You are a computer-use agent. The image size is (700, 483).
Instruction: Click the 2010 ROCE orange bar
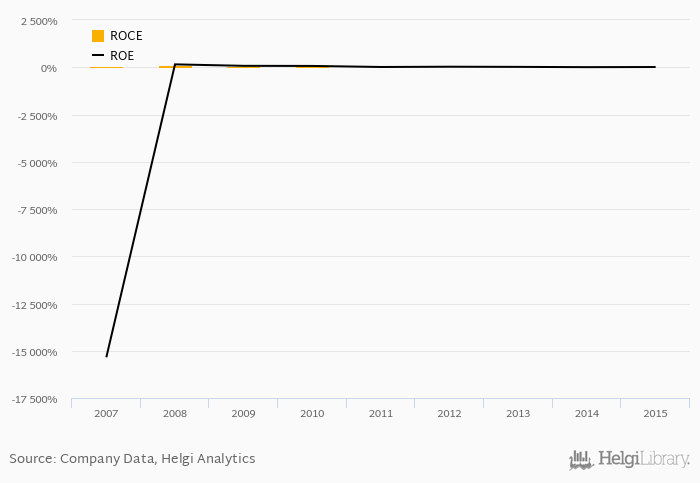pos(312,67)
